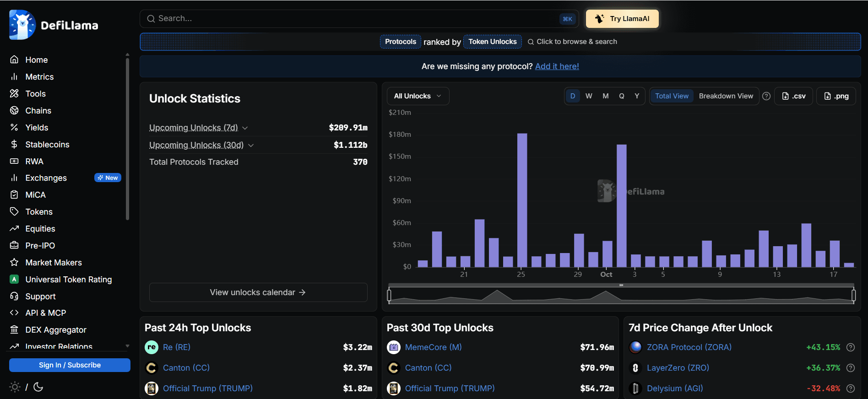Select daily D chart interval
This screenshot has width=868, height=399.
[x=573, y=96]
